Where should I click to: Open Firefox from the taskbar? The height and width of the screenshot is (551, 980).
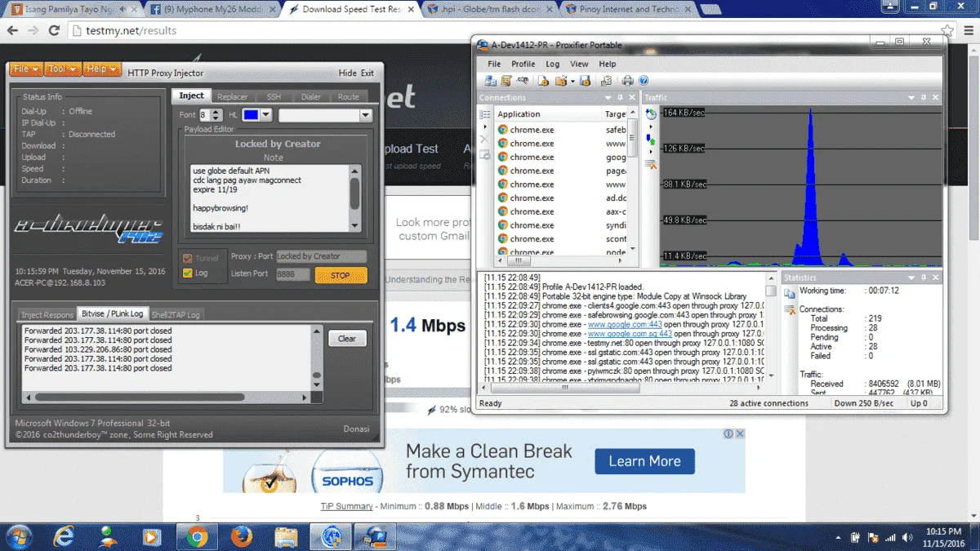click(241, 536)
